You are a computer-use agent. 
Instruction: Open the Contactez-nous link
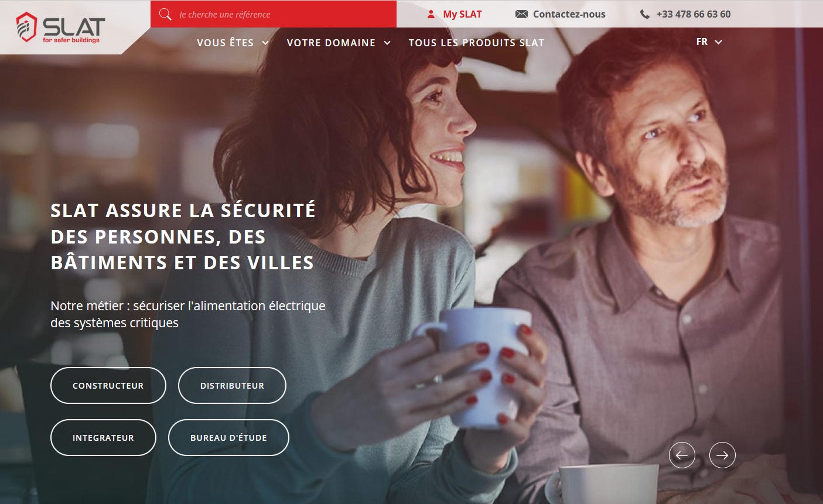(x=569, y=14)
